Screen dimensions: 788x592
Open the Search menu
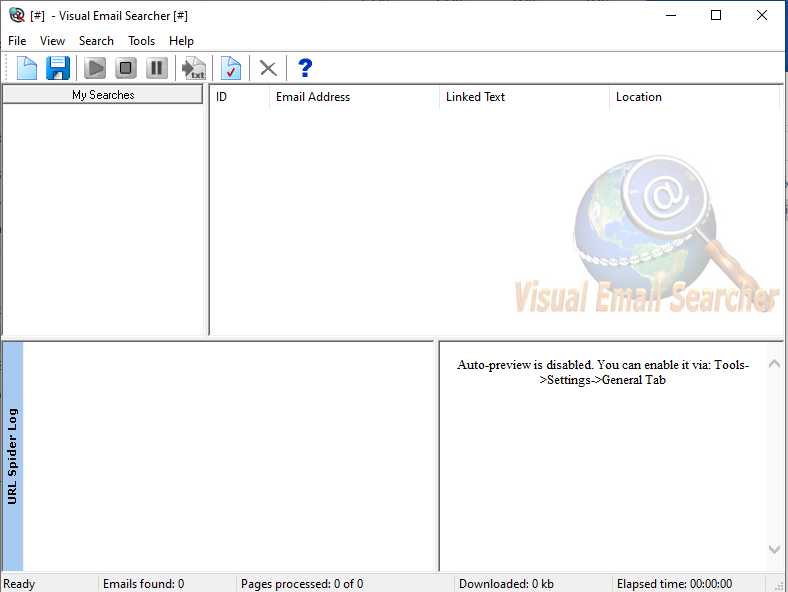click(x=96, y=41)
